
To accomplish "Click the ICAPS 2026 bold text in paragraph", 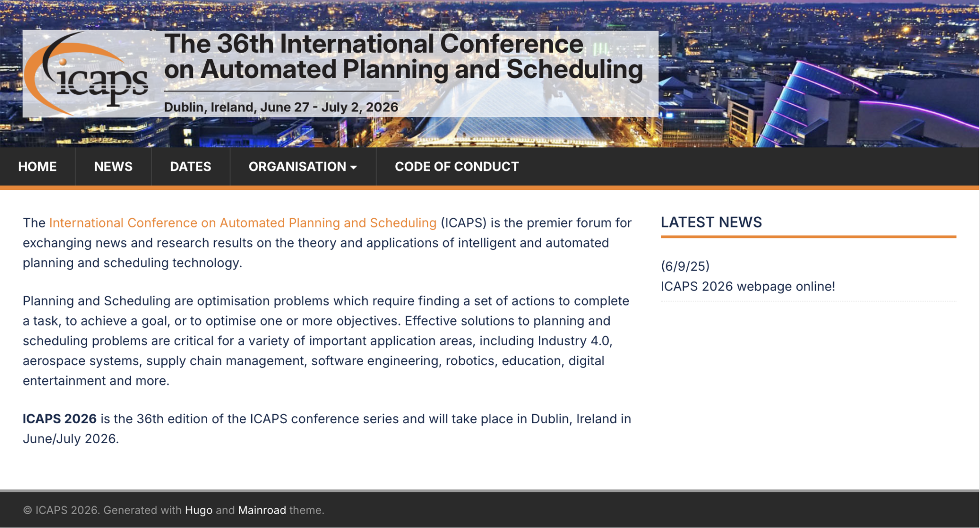I will pyautogui.click(x=58, y=418).
